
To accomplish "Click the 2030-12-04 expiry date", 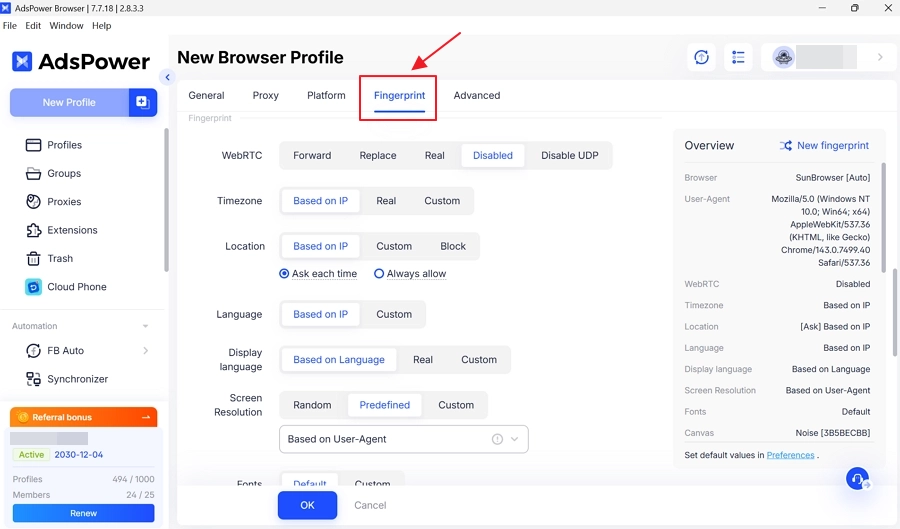I will click(x=79, y=454).
